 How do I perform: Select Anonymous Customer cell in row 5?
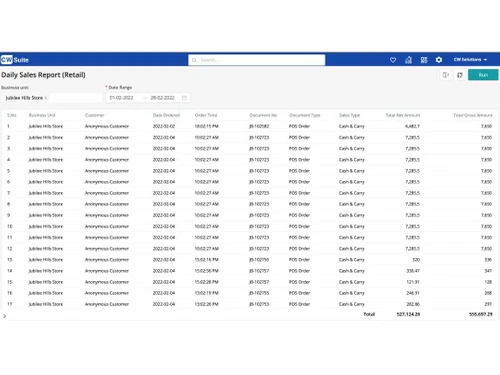pyautogui.click(x=107, y=171)
